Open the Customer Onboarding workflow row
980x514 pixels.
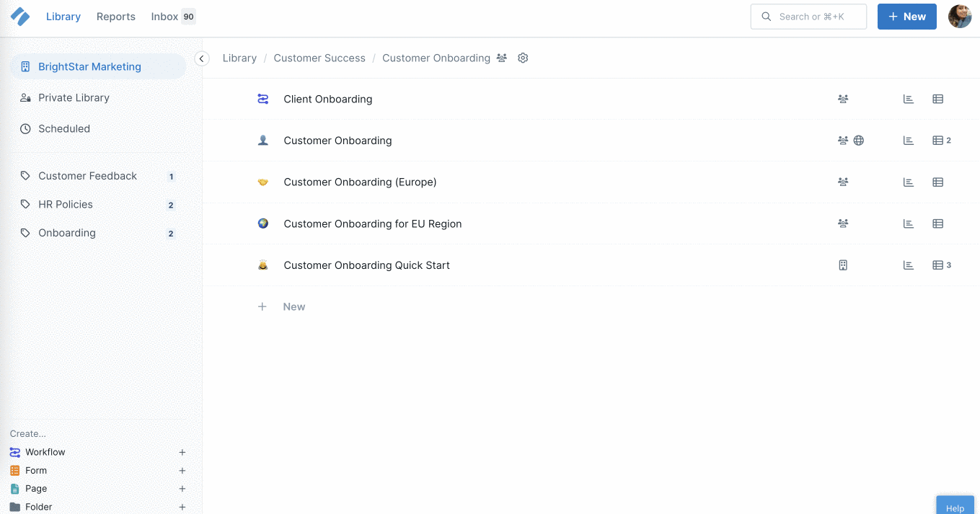pos(337,141)
